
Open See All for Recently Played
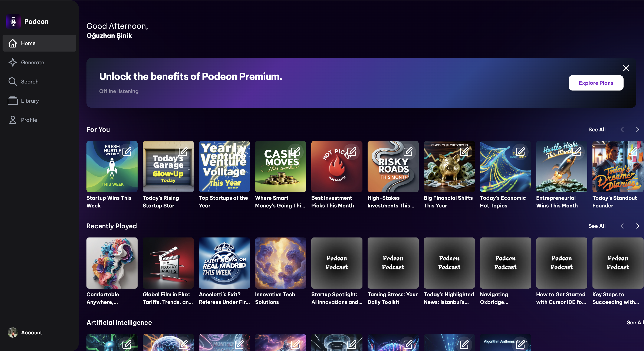click(x=597, y=226)
